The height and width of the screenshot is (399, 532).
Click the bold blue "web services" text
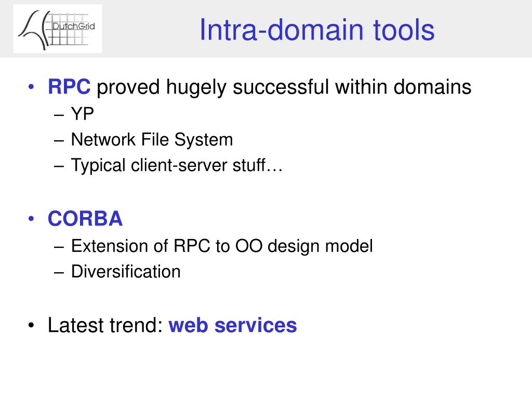coord(233,325)
